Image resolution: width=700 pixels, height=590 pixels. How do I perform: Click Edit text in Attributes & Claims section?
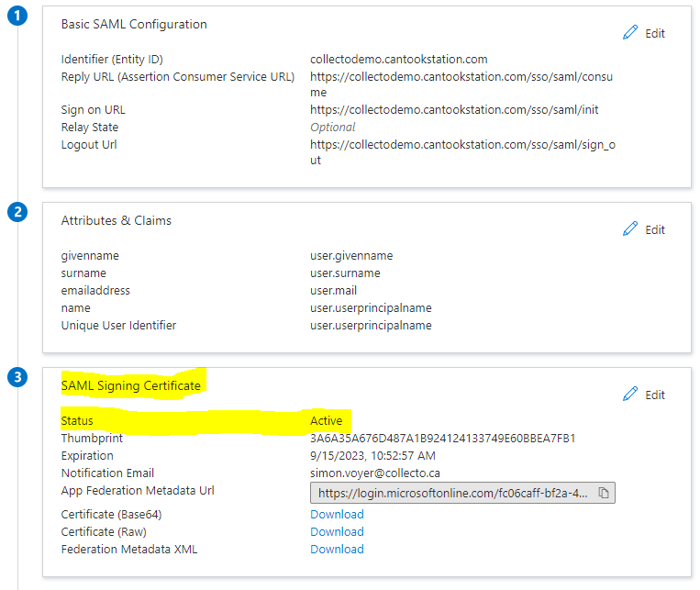pos(655,229)
